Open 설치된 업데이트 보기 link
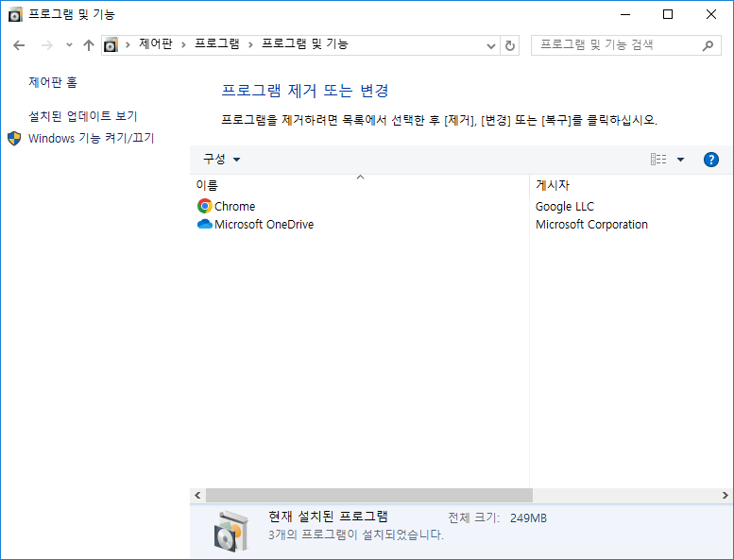Image resolution: width=734 pixels, height=560 pixels. point(83,116)
